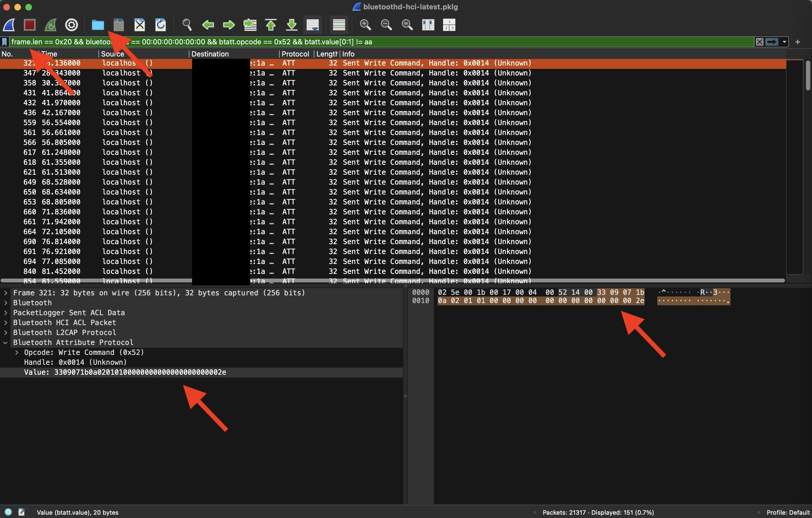
Task: Click the go back navigation arrow icon
Action: click(208, 24)
